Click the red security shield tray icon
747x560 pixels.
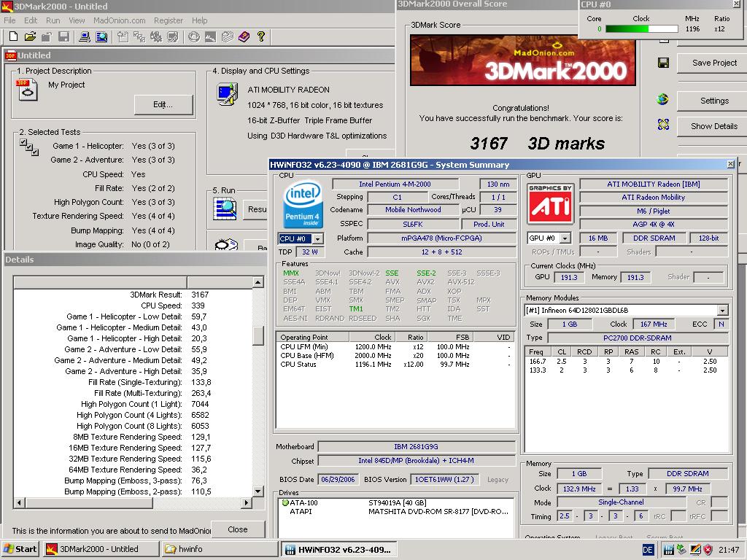tap(708, 550)
